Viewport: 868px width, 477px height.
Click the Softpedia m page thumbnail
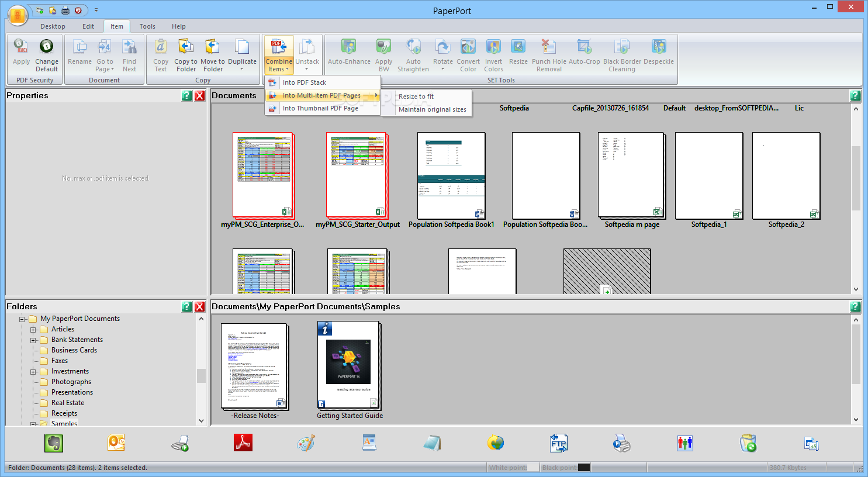631,175
